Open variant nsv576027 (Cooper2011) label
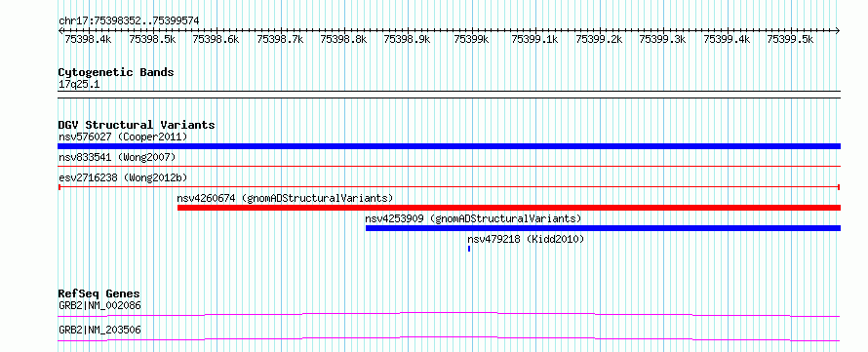Viewport: 868px width, 352px height. coord(123,137)
